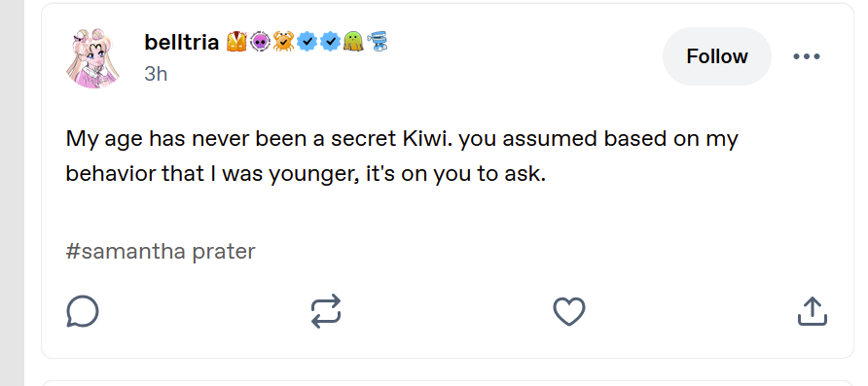Select the first blue checkmark badge

click(x=307, y=42)
